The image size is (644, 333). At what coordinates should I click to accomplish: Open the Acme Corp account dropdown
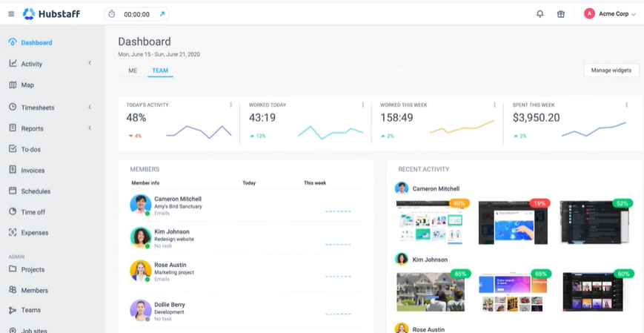pos(610,14)
